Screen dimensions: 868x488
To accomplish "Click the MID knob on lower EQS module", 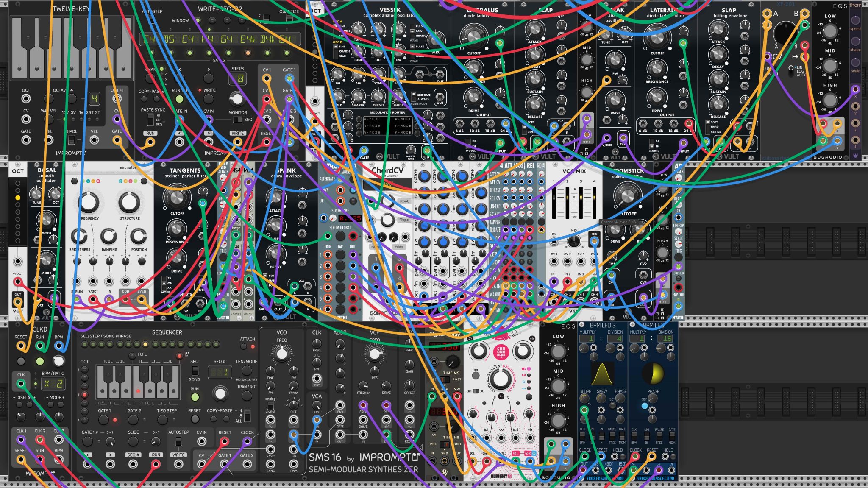I will click(558, 386).
